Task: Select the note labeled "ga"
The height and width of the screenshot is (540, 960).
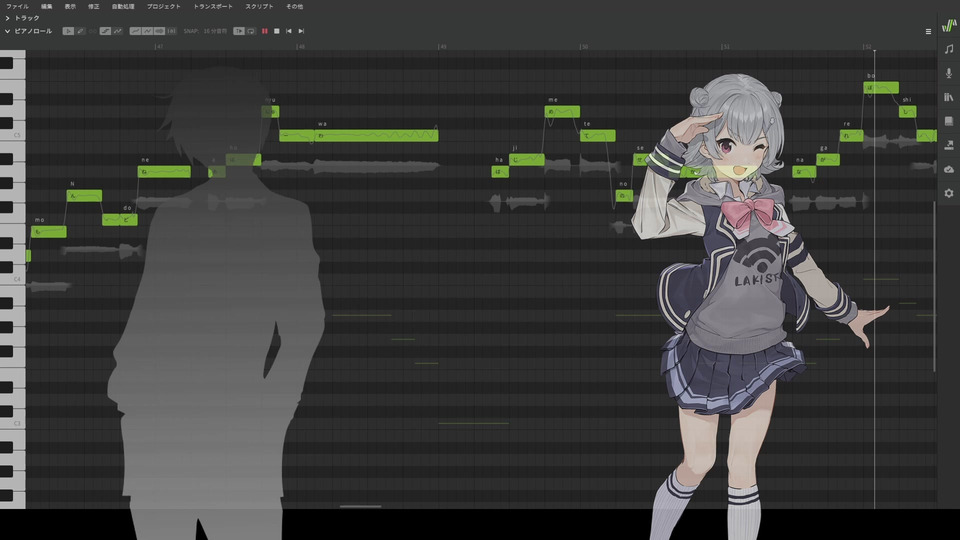Action: coord(828,160)
